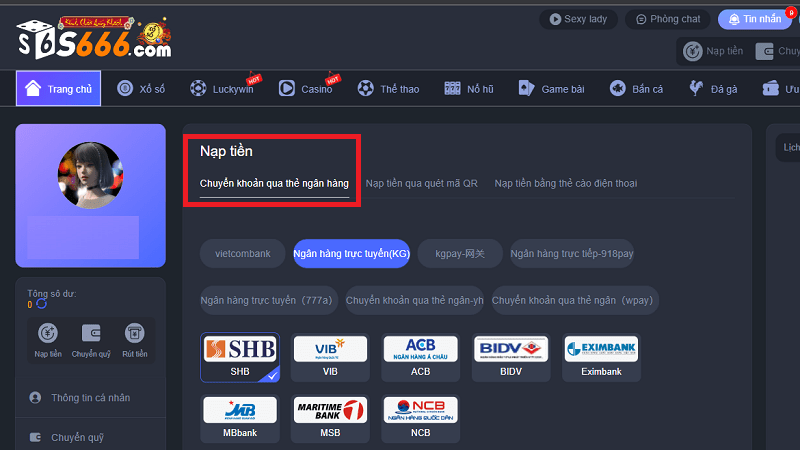
Task: Open Tin nhắn messages
Action: 755,19
